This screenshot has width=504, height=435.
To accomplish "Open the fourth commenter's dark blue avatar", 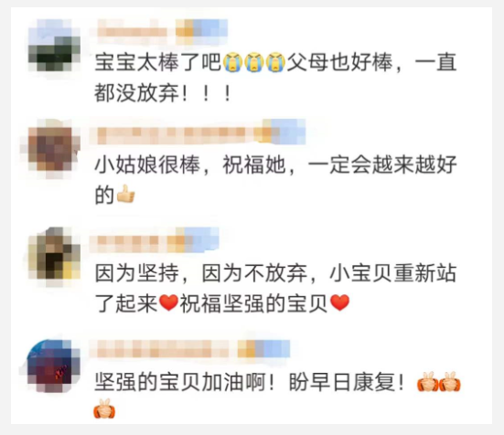I will [52, 366].
